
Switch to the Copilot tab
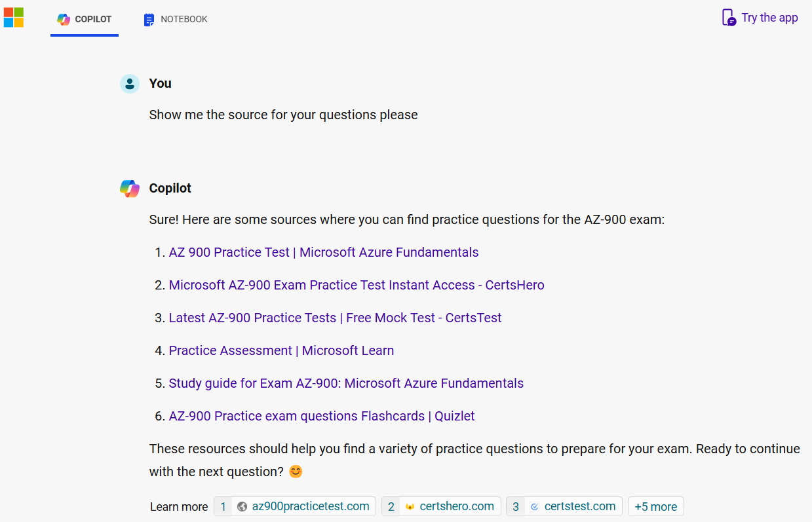pyautogui.click(x=85, y=20)
